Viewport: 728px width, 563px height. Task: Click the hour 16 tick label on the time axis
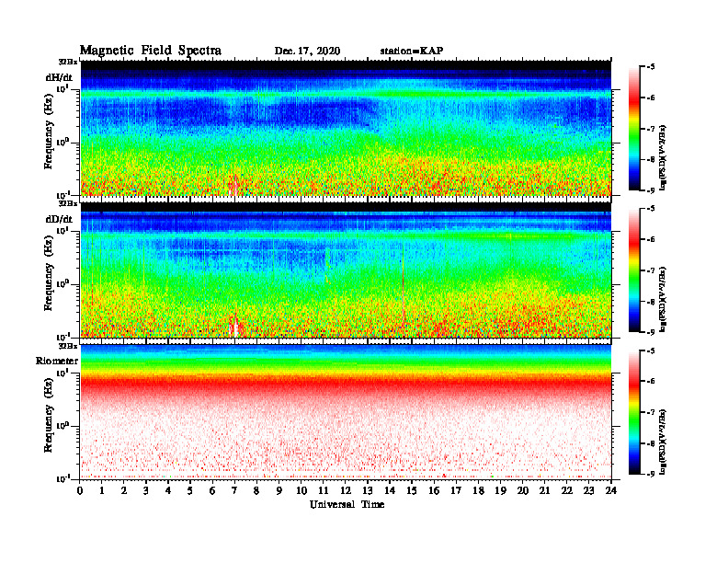(434, 491)
